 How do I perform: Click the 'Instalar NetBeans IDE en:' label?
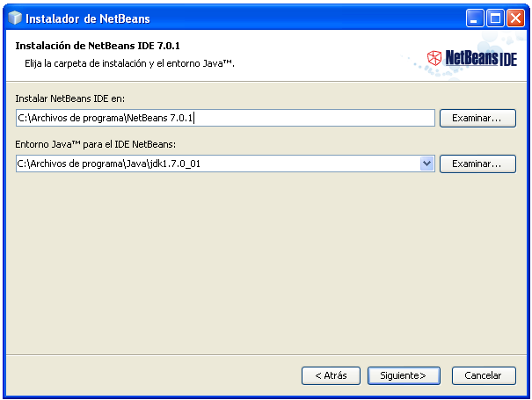[69, 98]
